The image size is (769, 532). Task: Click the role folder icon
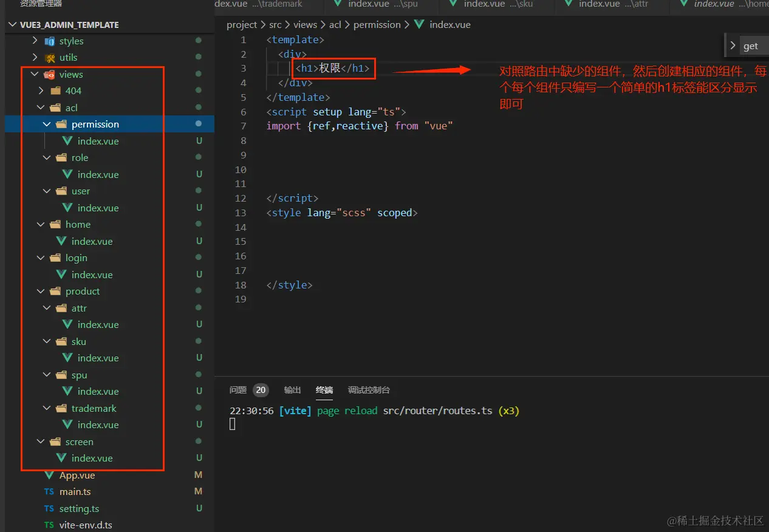tap(61, 157)
